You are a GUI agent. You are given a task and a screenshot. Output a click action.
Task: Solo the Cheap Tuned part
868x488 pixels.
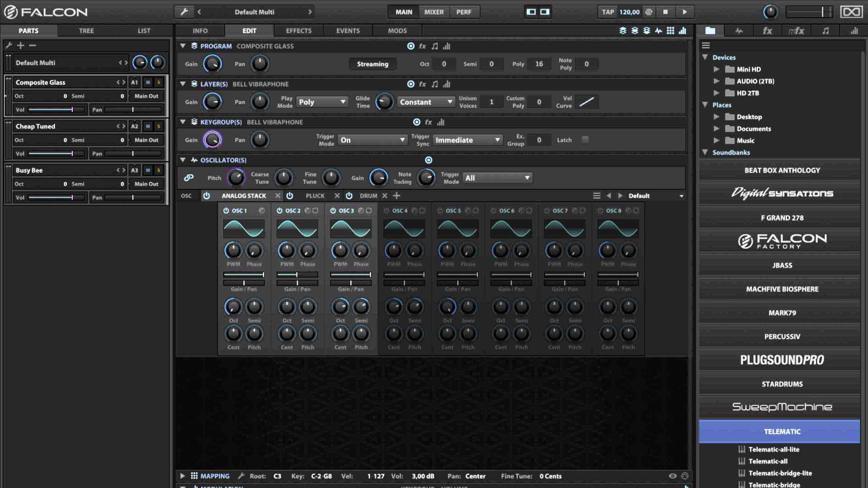pos(158,126)
